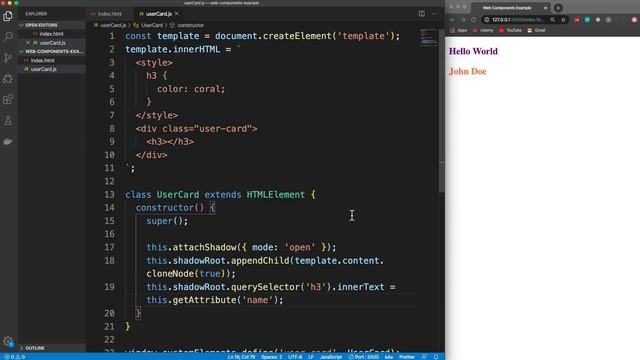
Task: Close the Web Components Example tab
Action: [x=545, y=8]
